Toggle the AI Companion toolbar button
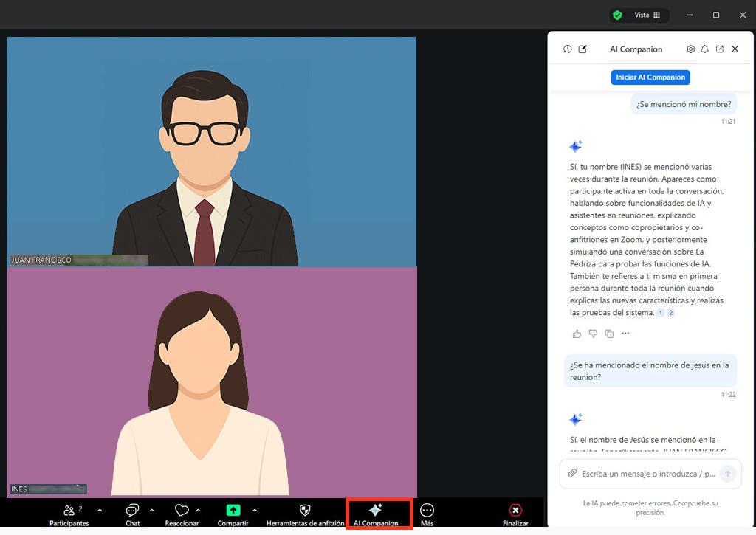756x535 pixels. [376, 515]
